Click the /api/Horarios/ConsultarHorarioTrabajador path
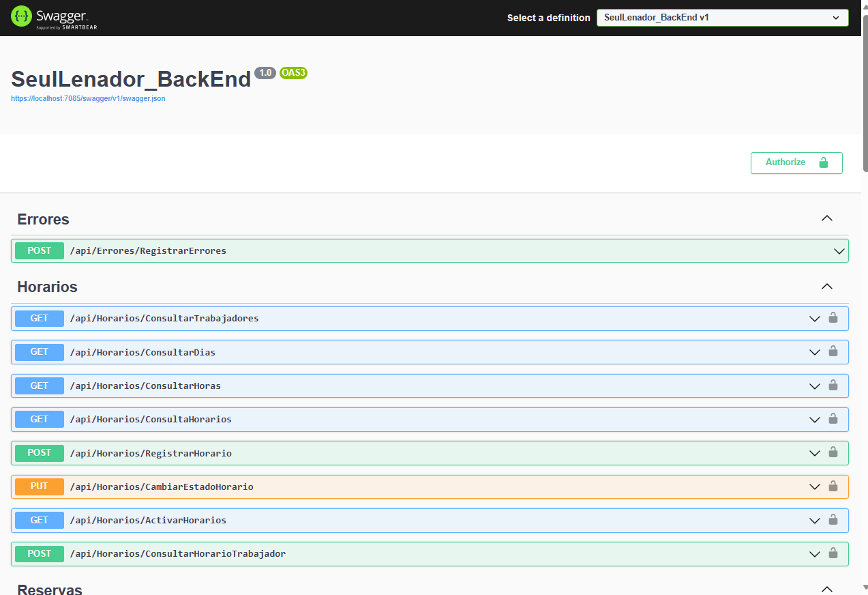This screenshot has width=868, height=595. 178,554
